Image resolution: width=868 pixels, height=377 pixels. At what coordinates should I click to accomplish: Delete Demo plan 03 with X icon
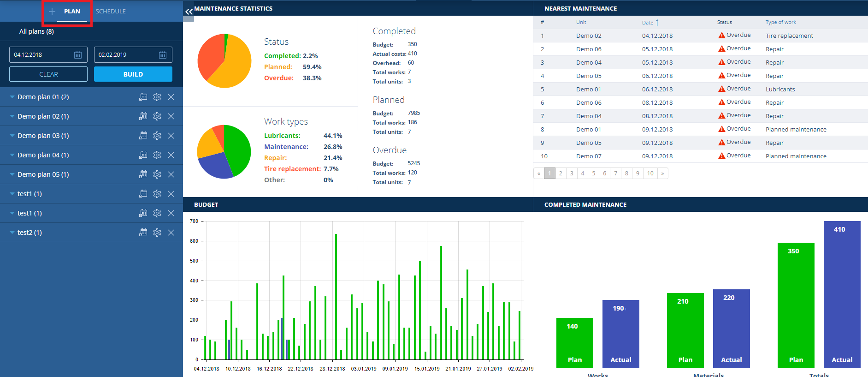(x=171, y=136)
